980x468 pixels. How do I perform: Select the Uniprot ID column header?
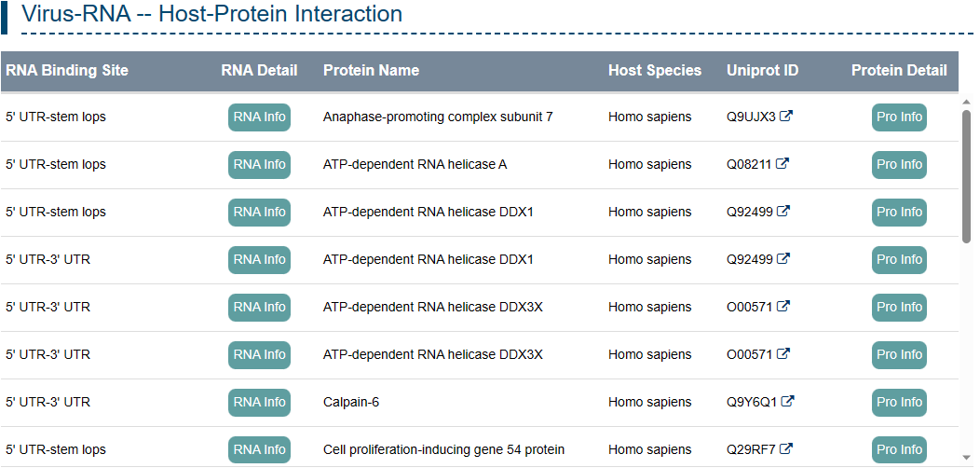tap(762, 71)
